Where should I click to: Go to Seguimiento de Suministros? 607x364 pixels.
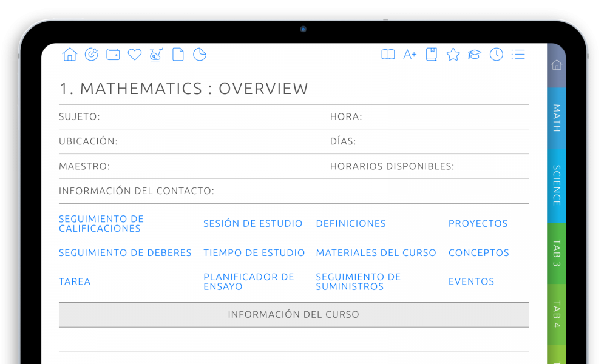358,281
